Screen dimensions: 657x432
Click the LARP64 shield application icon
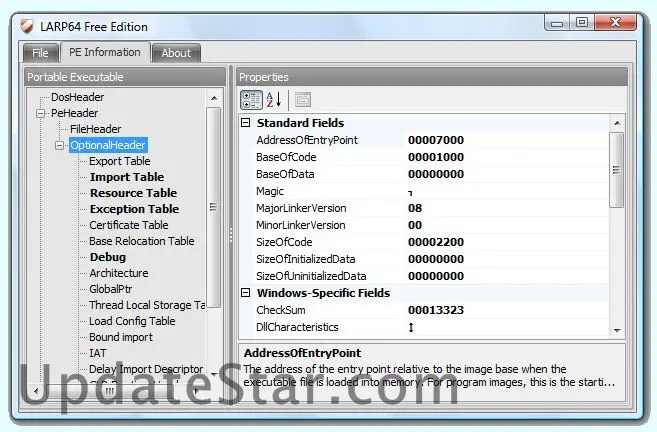(26, 26)
